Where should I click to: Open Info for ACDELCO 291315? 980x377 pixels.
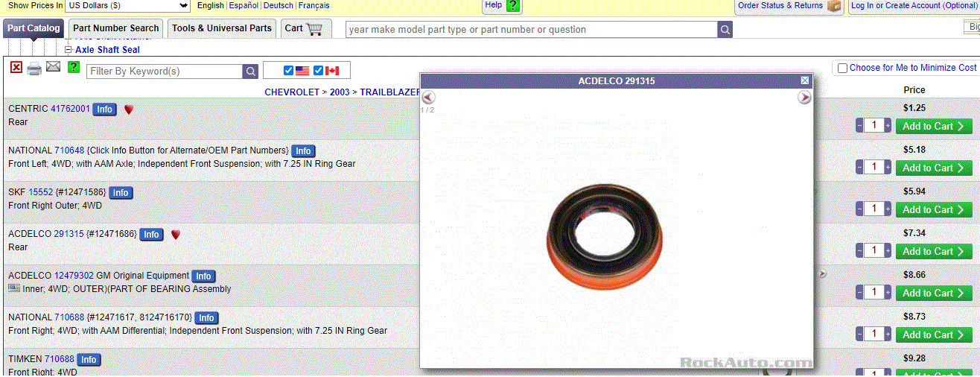(151, 235)
